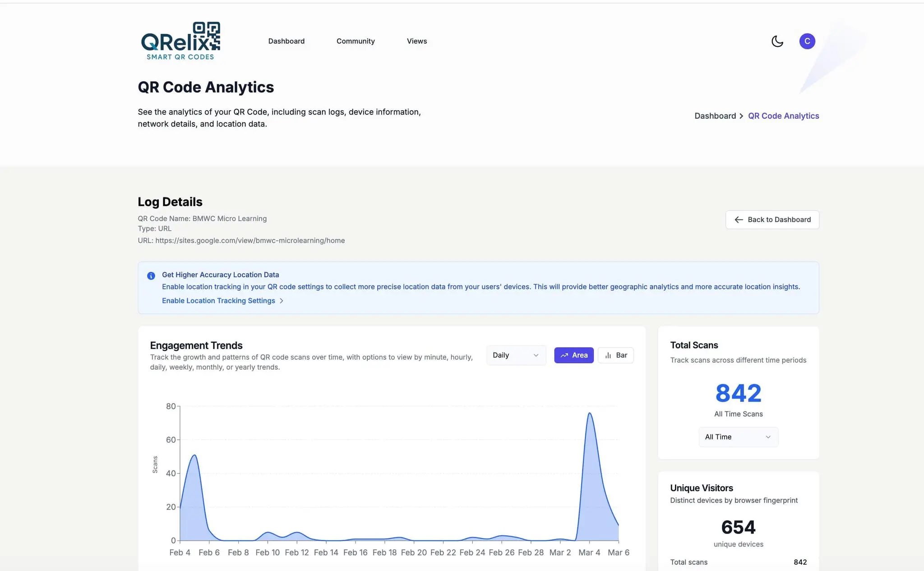Image resolution: width=924 pixels, height=571 pixels.
Task: Click the QR Code Analytics breadcrumb
Action: (x=783, y=116)
